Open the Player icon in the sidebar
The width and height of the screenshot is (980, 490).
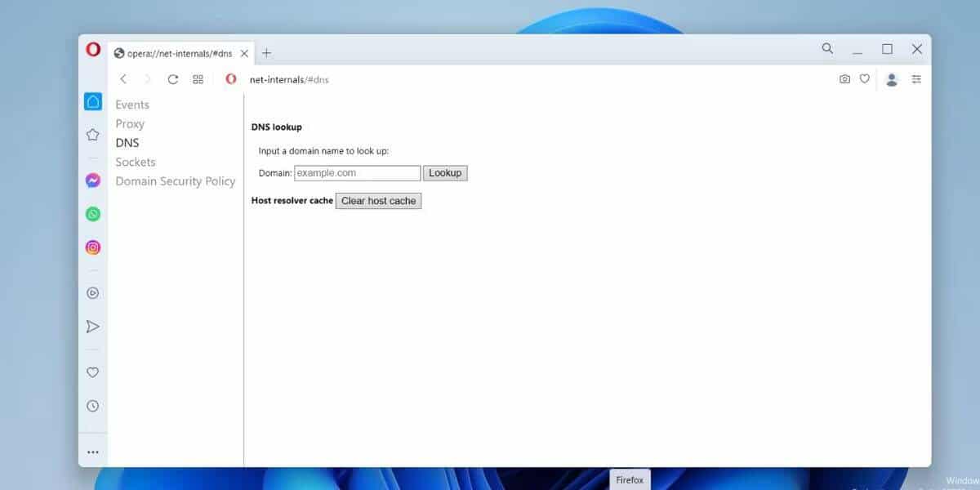pos(93,293)
